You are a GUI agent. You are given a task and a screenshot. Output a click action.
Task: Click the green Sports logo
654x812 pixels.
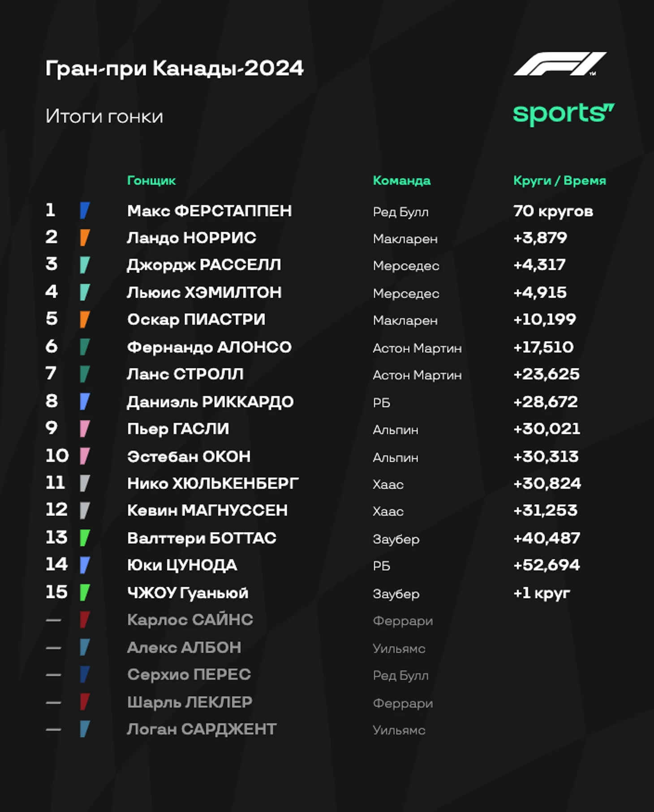tap(564, 114)
